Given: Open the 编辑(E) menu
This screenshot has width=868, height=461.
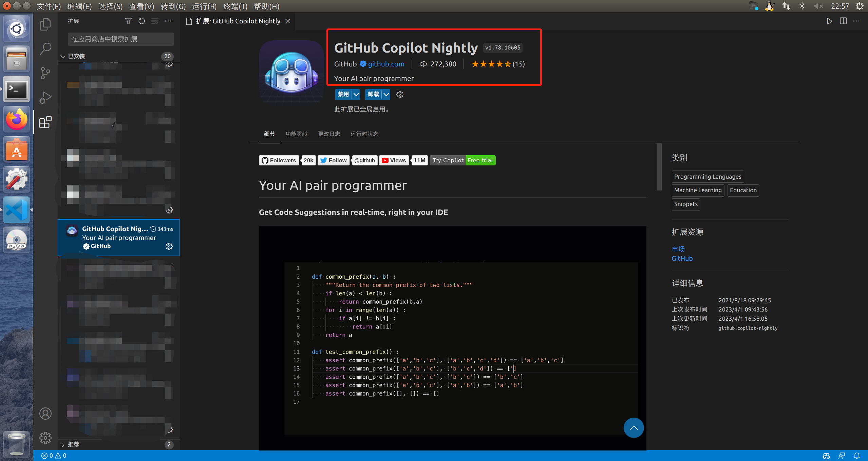Looking at the screenshot, I should 79,6.
